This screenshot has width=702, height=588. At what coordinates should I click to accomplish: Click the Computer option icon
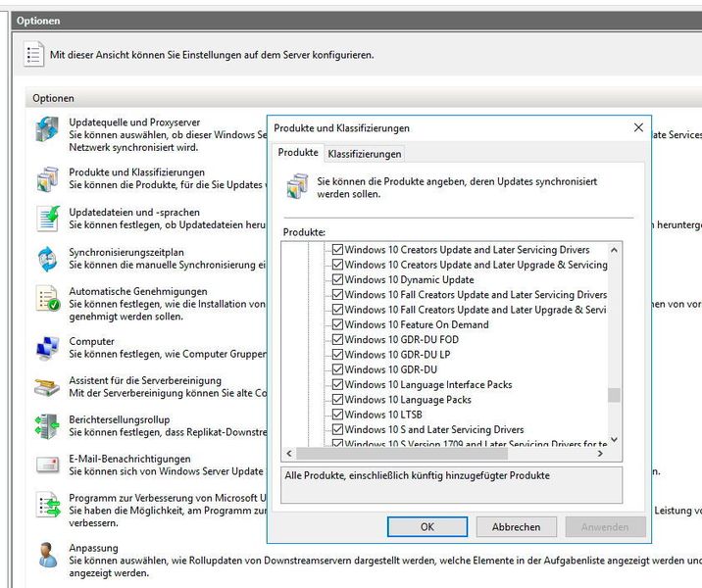pos(47,348)
